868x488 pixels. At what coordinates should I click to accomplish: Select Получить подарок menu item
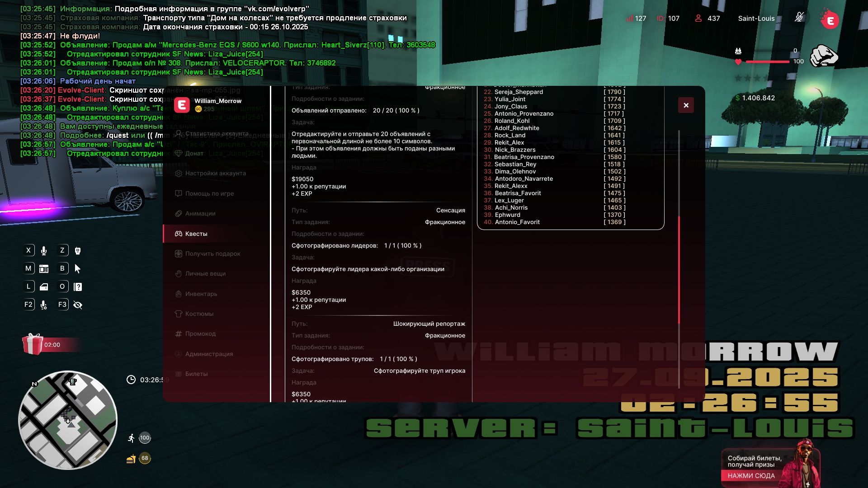(212, 254)
